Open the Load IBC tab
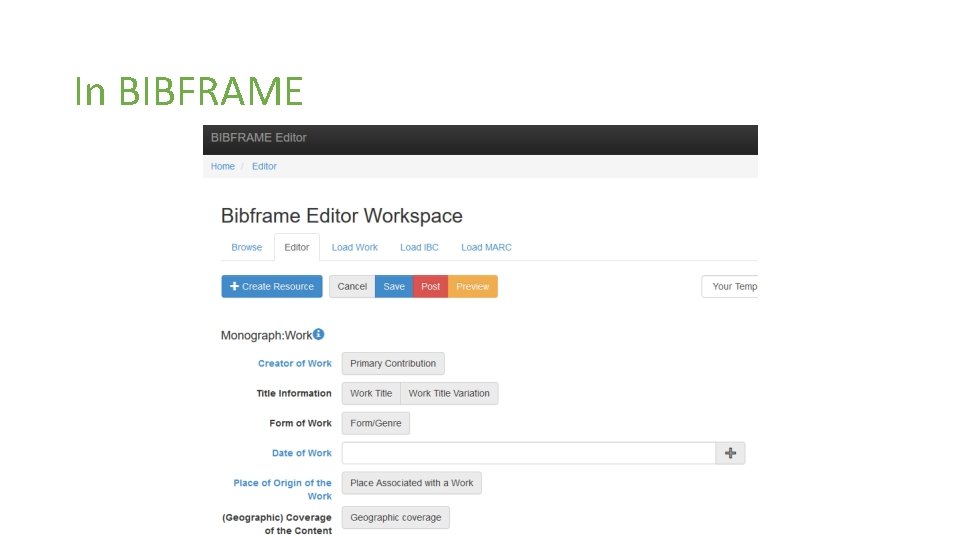The image size is (960, 540). (x=419, y=247)
